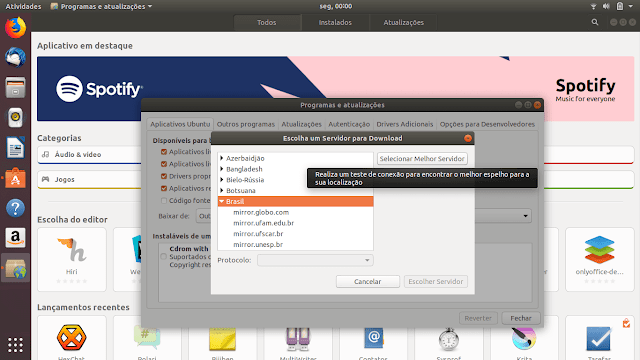Toggle 'Aplicativos re...' checkbox
The height and width of the screenshot is (360, 640).
click(x=164, y=189)
